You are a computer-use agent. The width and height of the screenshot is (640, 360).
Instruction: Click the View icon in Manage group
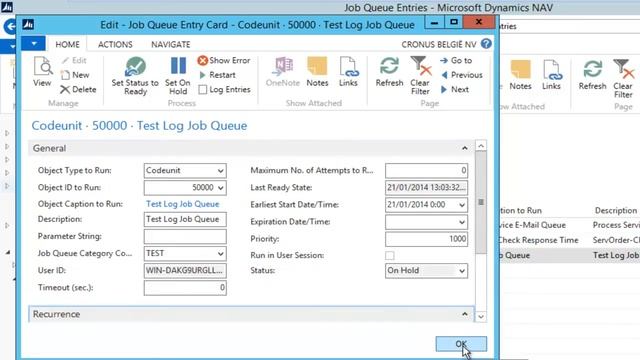coord(42,71)
